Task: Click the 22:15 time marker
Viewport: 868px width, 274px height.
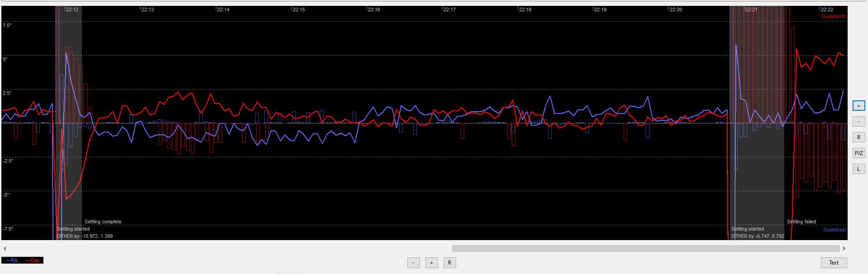Action: pos(299,9)
